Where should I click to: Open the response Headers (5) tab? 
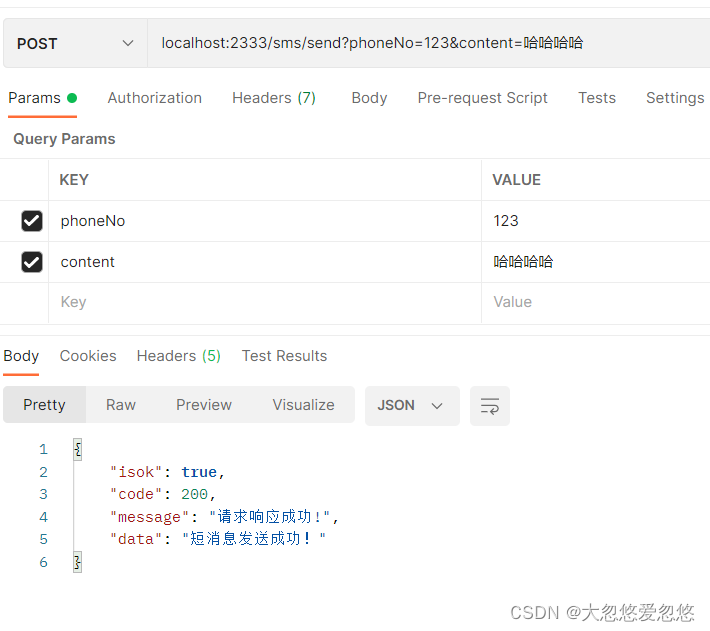coord(178,356)
